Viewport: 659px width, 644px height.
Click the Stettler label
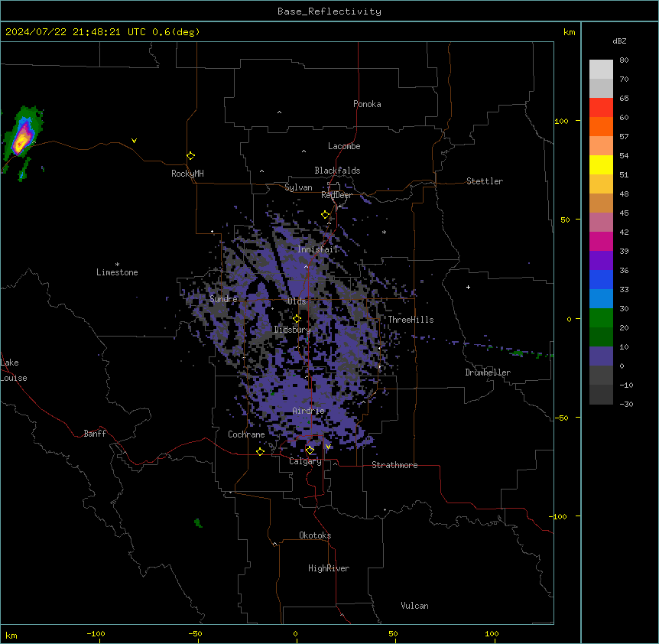[x=485, y=181]
